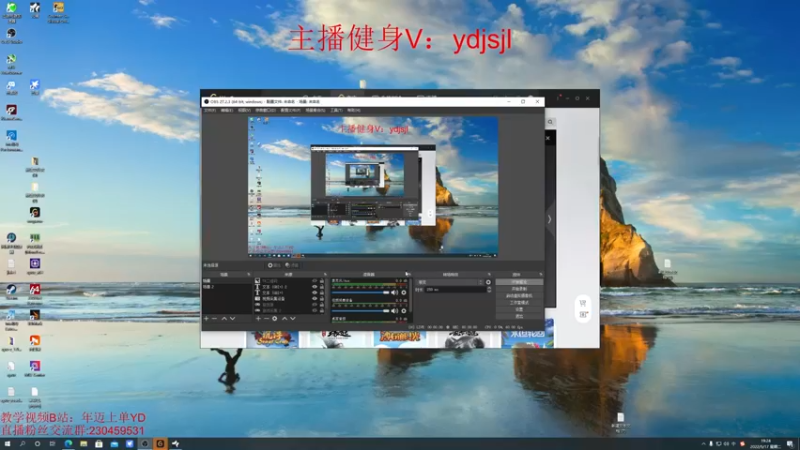The height and width of the screenshot is (450, 800).
Task: Expand side chevron in the background window
Action: coord(549,219)
